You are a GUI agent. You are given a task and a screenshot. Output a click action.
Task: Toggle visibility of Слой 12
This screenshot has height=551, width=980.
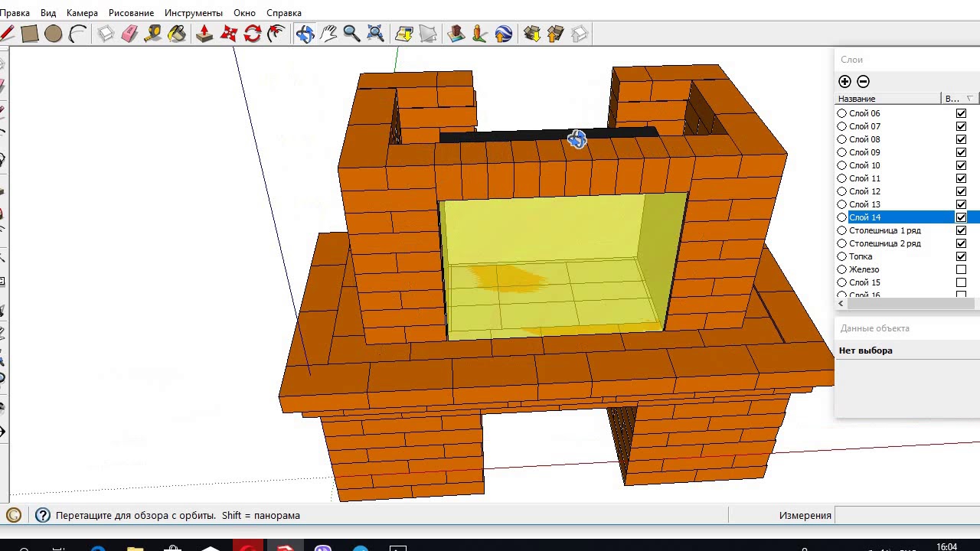click(x=961, y=191)
